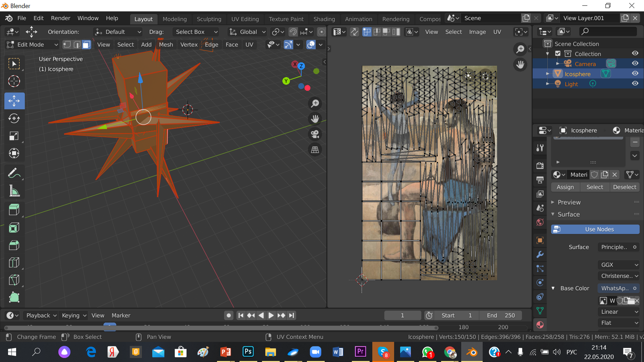
Task: Switch to the UV Editing workspace tab
Action: coord(245,19)
